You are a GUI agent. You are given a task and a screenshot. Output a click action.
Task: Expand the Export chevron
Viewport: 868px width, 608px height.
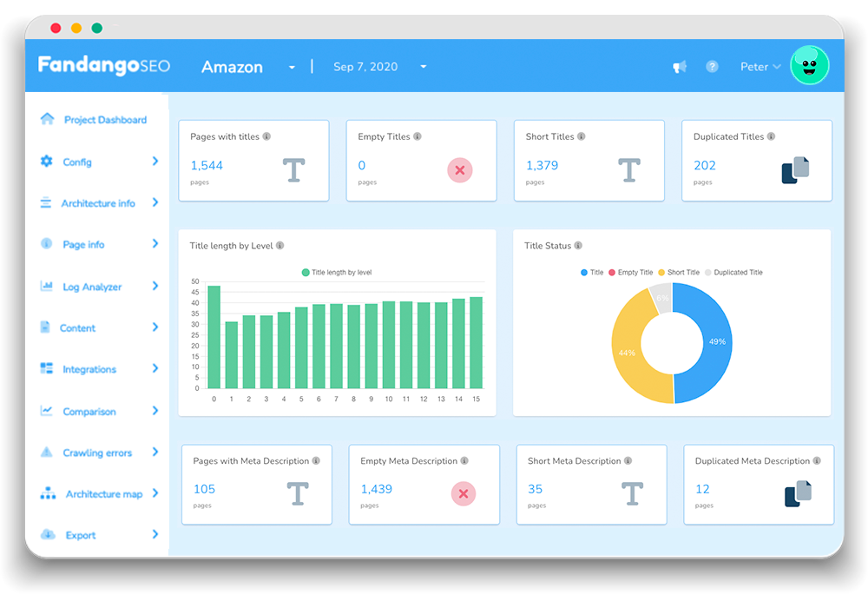pos(155,534)
